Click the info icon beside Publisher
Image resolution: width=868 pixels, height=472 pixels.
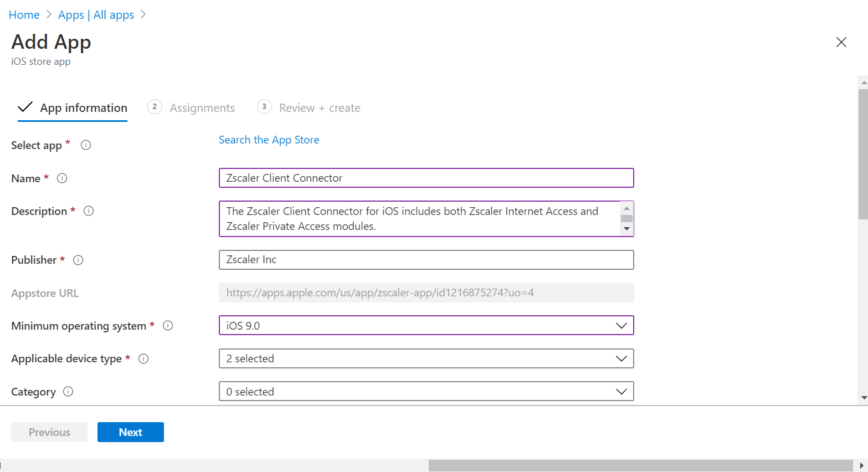pos(78,260)
